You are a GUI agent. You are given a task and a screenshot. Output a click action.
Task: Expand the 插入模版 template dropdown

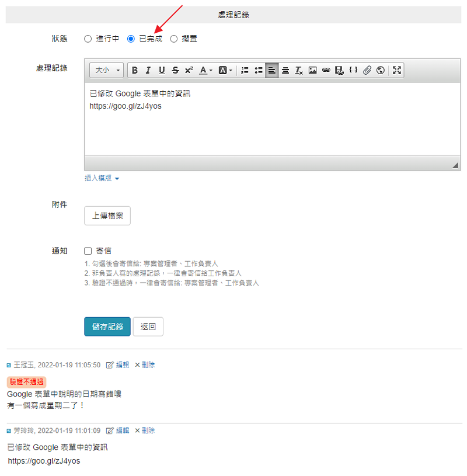102,178
